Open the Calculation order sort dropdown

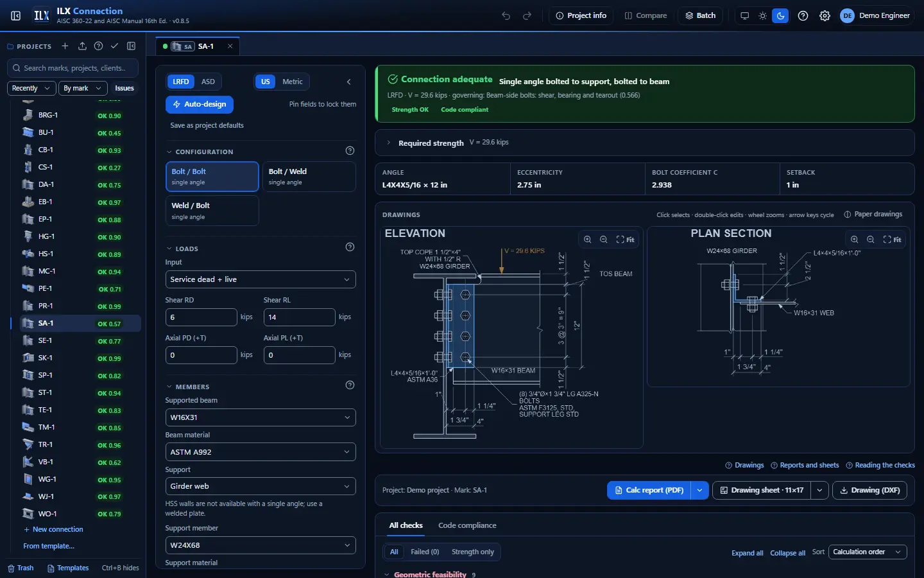868,552
